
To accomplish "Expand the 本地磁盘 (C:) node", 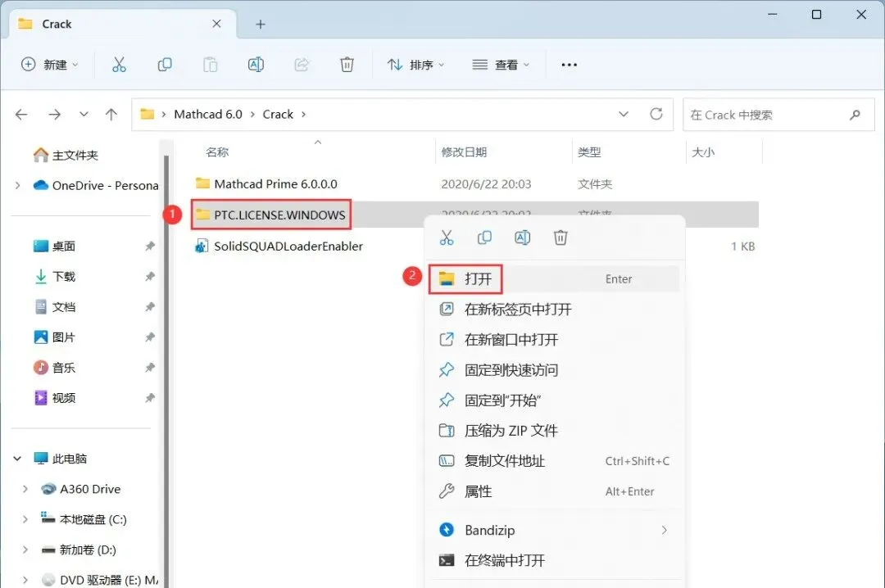I will click(25, 520).
